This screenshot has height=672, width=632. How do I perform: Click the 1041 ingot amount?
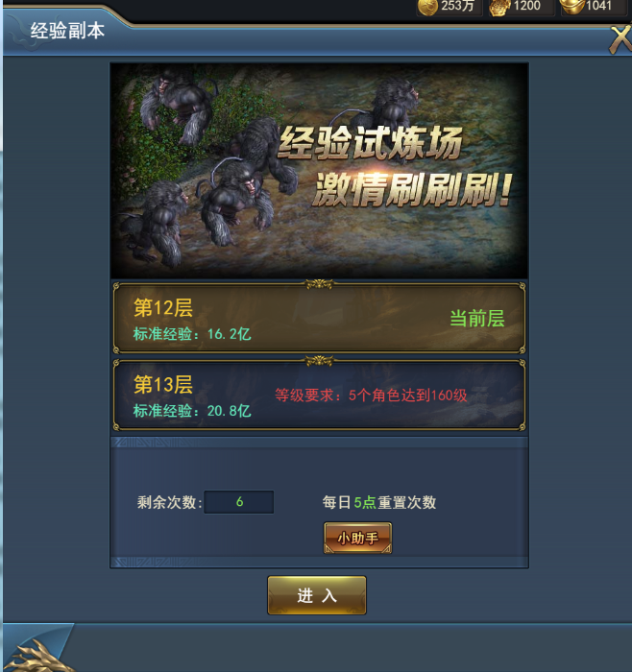point(598,6)
